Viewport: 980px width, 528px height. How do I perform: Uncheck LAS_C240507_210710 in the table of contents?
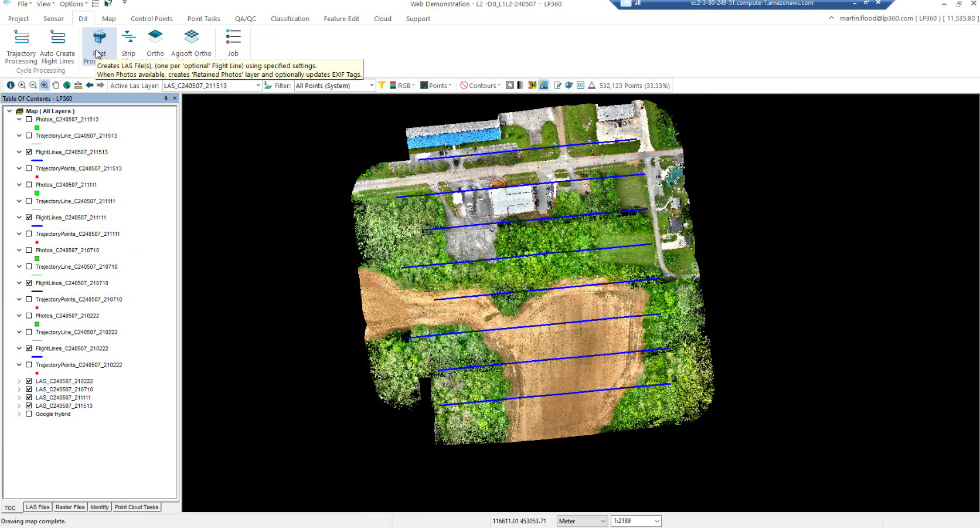coord(29,389)
